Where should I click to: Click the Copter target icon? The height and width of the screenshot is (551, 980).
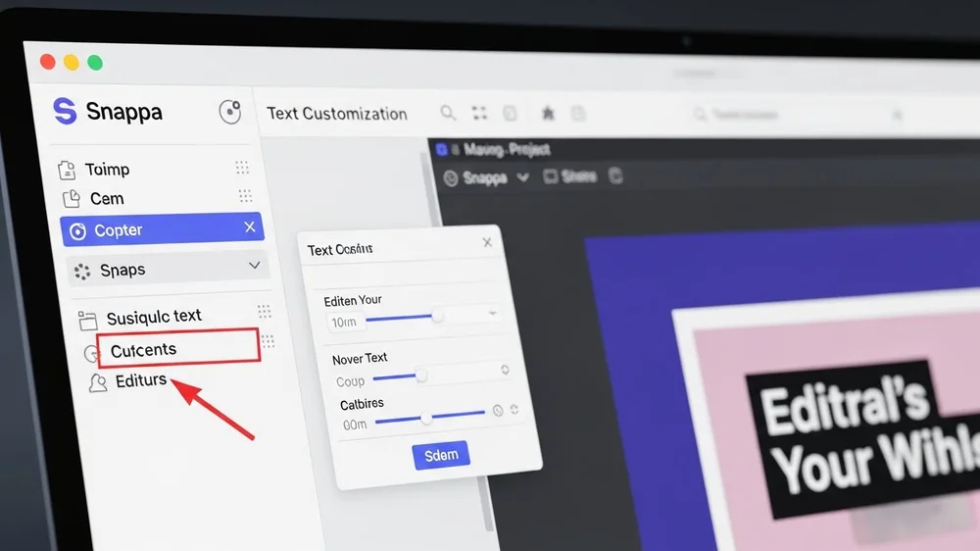pos(77,231)
